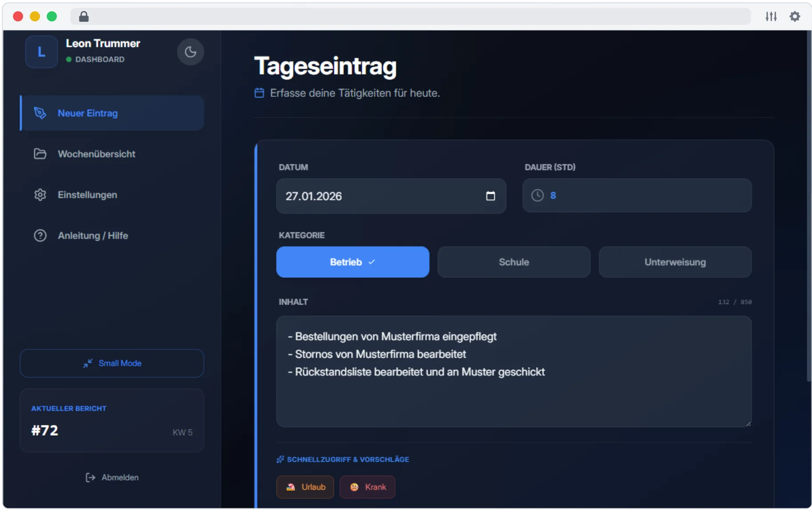Navigate to Neuer Eintrag in the sidebar
Viewport: 812px width, 512px height.
pos(88,113)
